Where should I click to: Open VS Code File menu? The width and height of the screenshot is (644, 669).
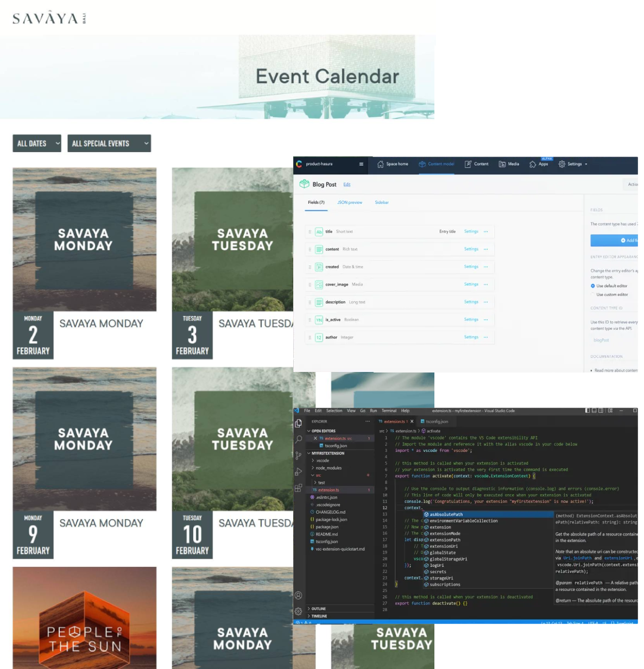307,411
